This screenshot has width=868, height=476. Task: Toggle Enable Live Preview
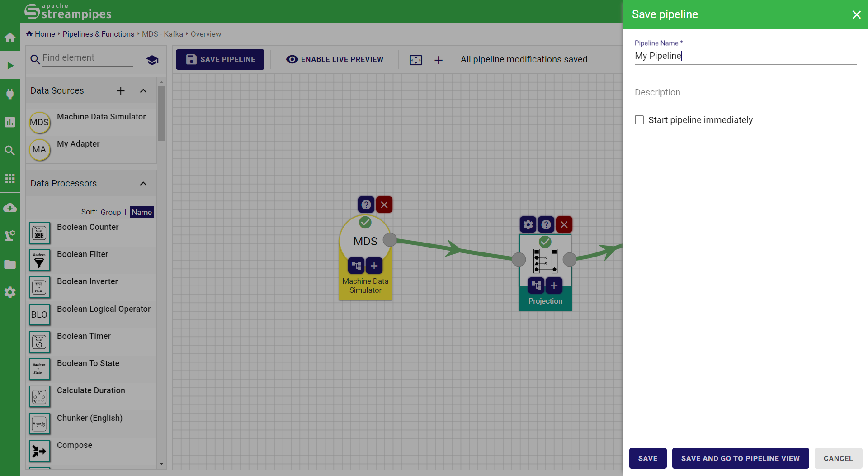coord(335,59)
